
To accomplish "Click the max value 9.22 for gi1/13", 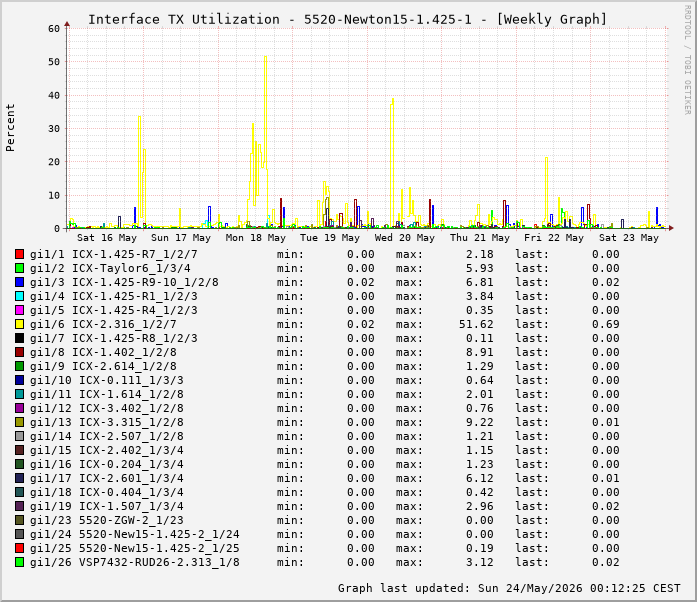I will pyautogui.click(x=480, y=422).
